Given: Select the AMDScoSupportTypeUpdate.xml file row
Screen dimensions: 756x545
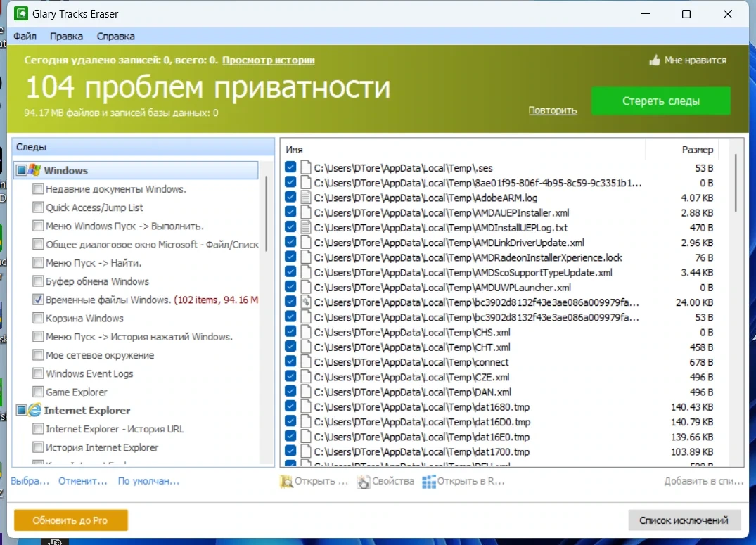Looking at the screenshot, I should tap(499, 273).
